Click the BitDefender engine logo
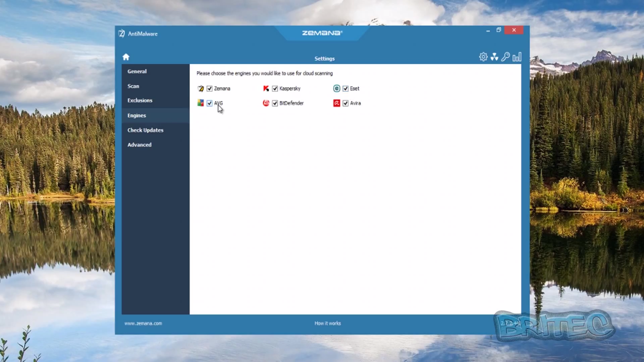The image size is (644, 362). (x=266, y=103)
